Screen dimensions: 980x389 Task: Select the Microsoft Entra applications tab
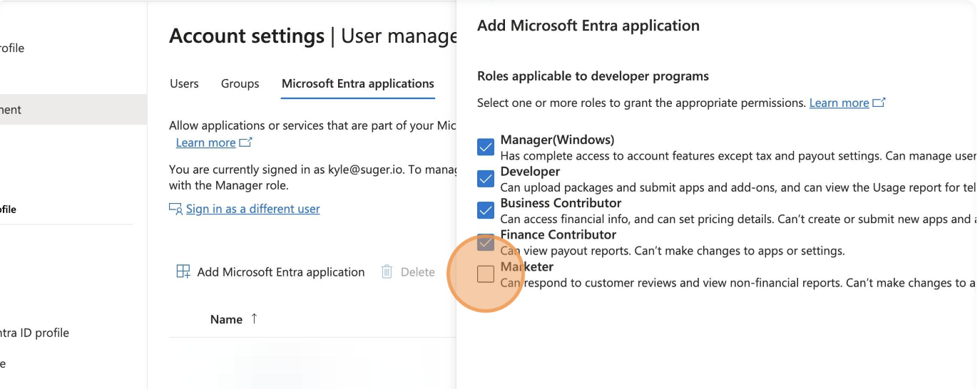(358, 83)
